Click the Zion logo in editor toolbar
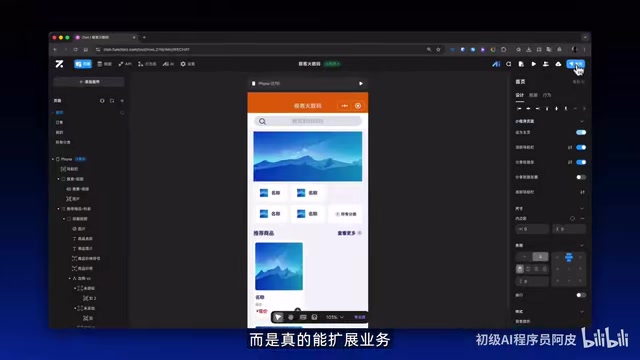 tap(60, 64)
